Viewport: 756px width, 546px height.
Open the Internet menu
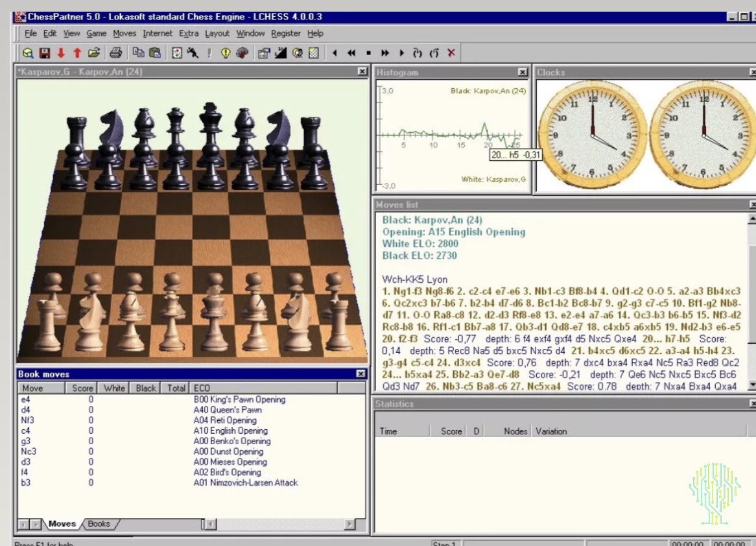[157, 33]
